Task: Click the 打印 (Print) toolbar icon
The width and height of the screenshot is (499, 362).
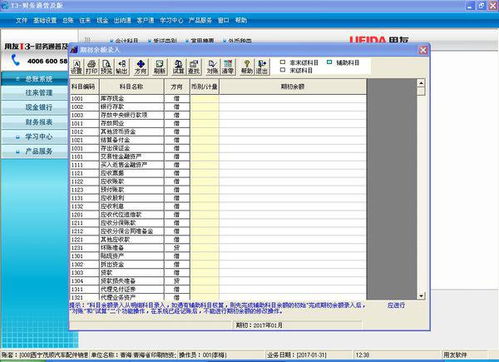Action: point(91,67)
